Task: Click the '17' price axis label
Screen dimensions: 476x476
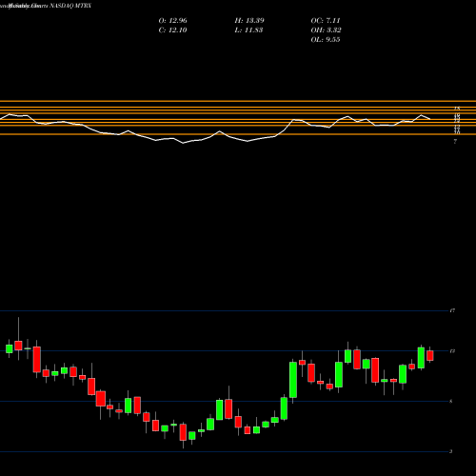Action: pos(452,310)
